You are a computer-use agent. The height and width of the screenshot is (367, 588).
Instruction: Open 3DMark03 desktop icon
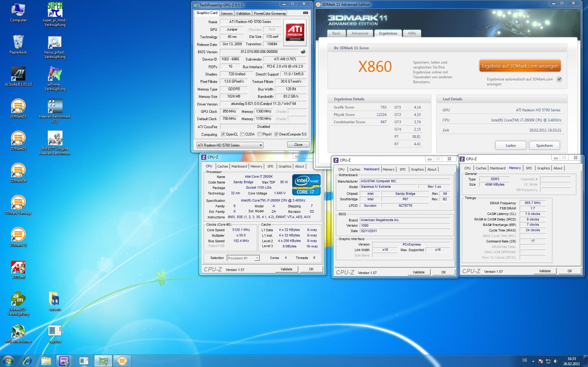(18, 109)
